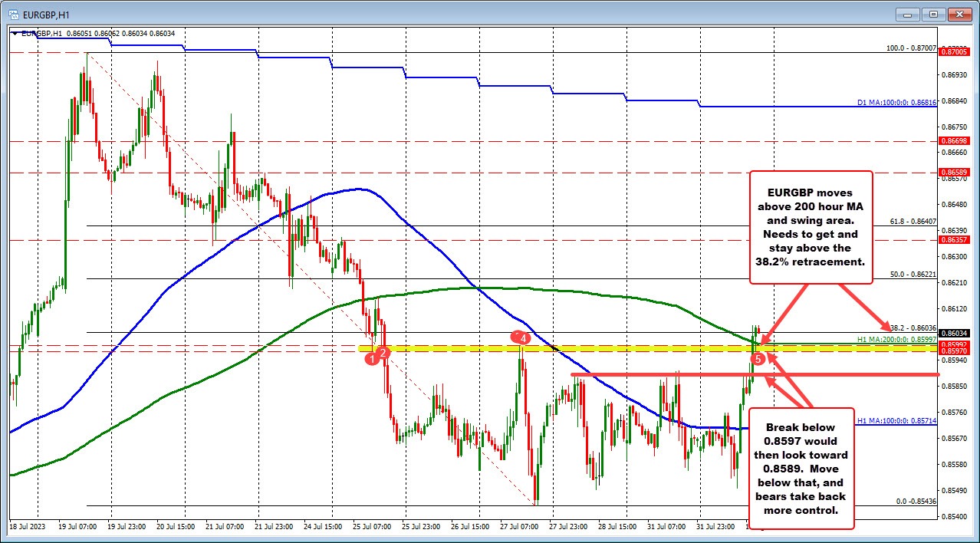Select red numbered marker 1 on the chart

(372, 359)
